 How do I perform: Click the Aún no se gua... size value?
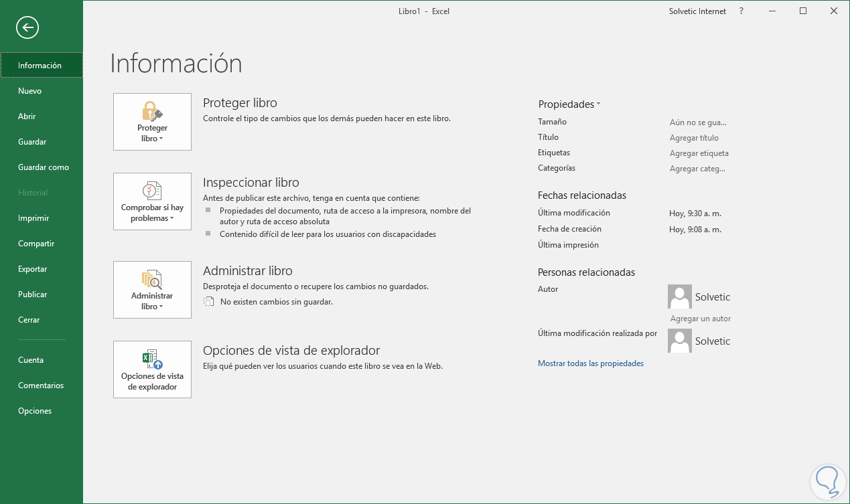698,122
